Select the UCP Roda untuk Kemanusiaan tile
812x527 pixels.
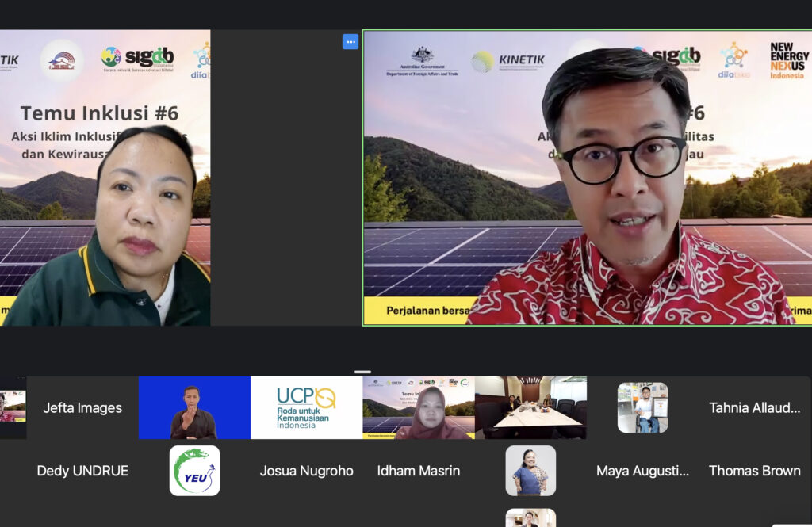point(306,407)
